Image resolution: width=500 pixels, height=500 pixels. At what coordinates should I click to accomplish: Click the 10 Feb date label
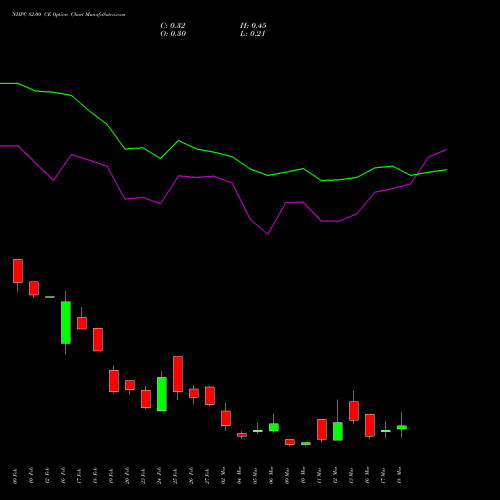pos(32,476)
